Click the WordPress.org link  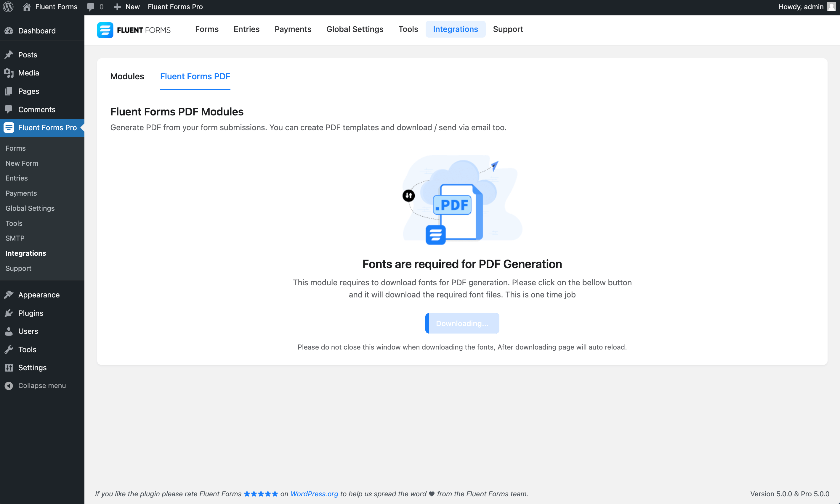pos(314,494)
